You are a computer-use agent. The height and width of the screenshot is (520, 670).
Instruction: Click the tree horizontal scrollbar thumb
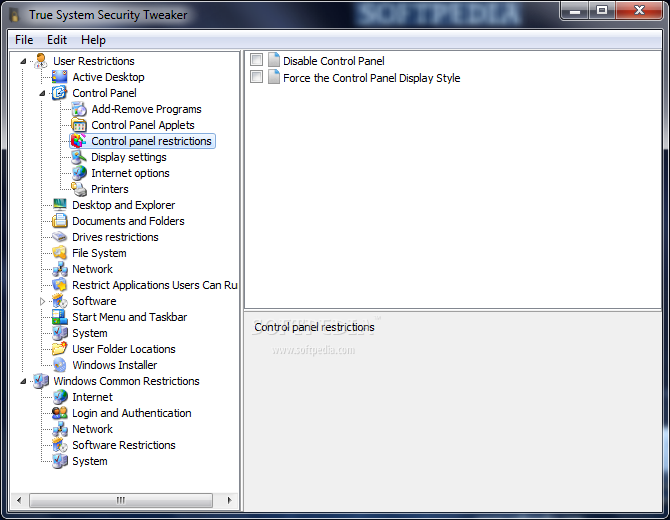coord(121,500)
